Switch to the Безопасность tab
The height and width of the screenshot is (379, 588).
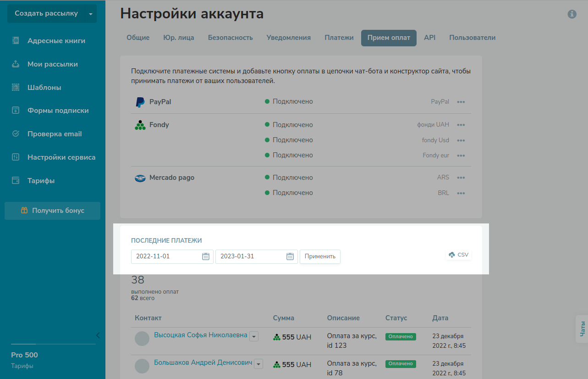point(230,38)
